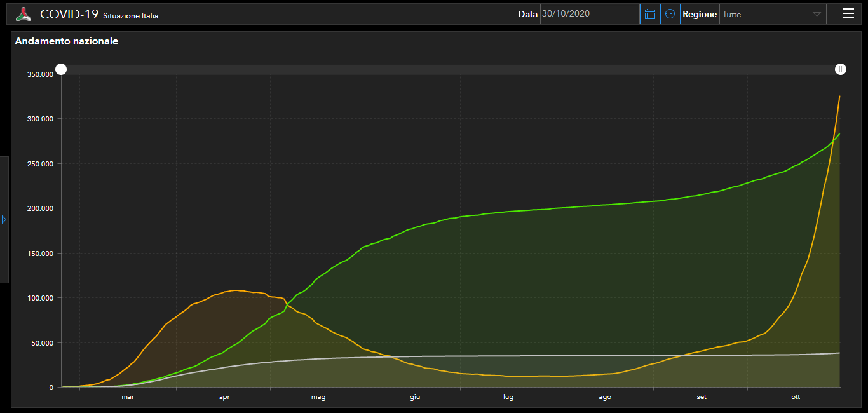Click the ago month label on the axis
This screenshot has height=413, width=868.
pos(605,397)
